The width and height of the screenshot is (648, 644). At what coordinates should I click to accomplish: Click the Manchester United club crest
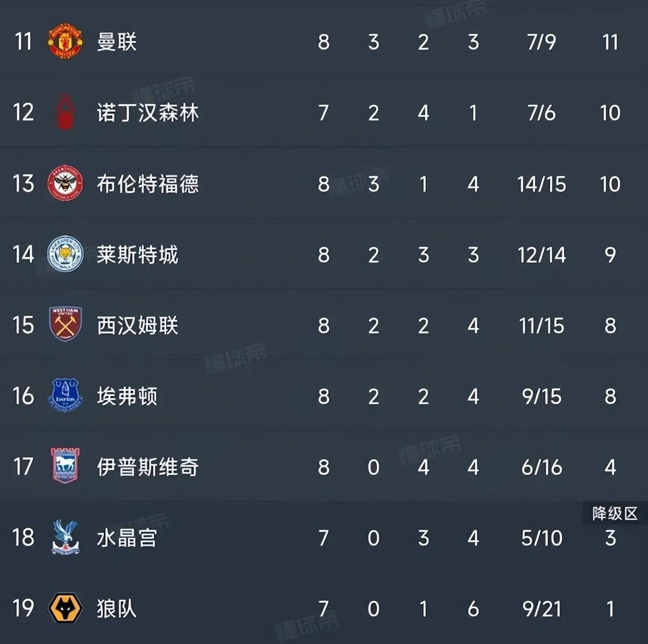65,40
